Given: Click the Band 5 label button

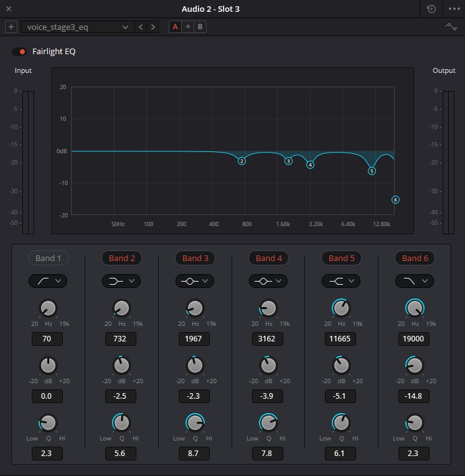Looking at the screenshot, I should point(342,258).
